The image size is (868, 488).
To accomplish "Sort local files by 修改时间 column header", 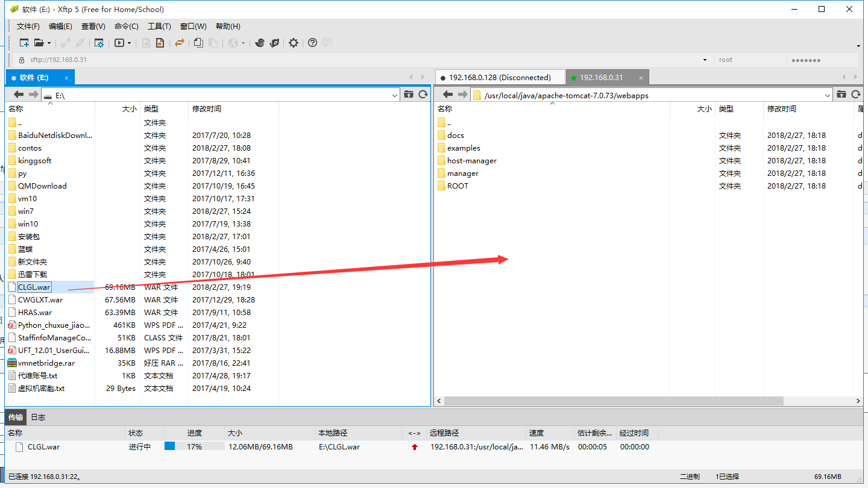I will click(x=207, y=109).
